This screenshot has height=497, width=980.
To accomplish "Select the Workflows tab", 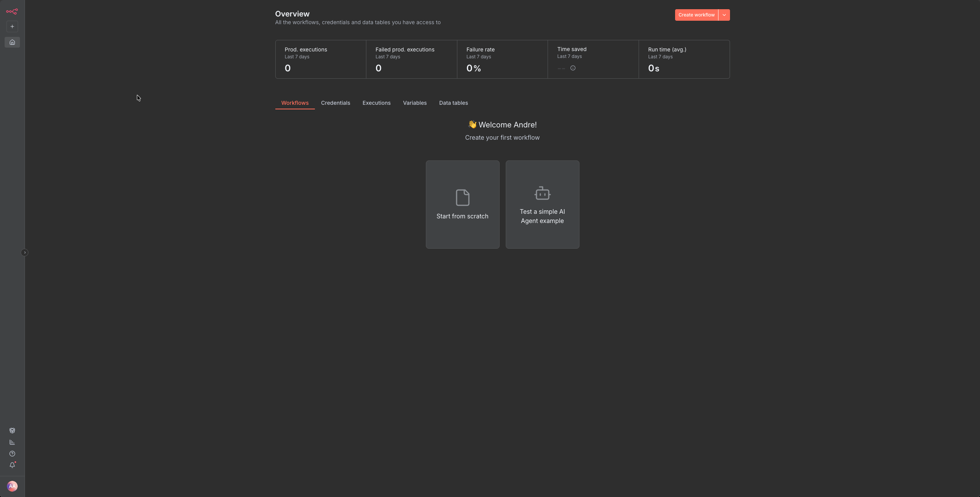I will (x=295, y=103).
